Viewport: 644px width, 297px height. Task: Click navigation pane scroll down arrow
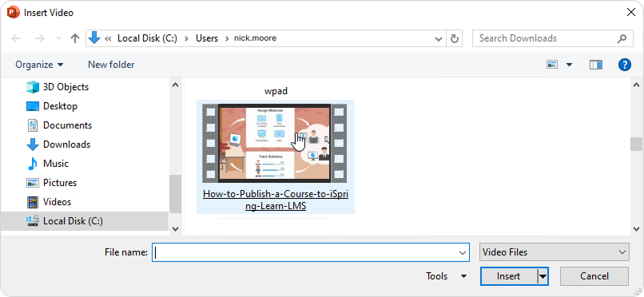pyautogui.click(x=175, y=228)
